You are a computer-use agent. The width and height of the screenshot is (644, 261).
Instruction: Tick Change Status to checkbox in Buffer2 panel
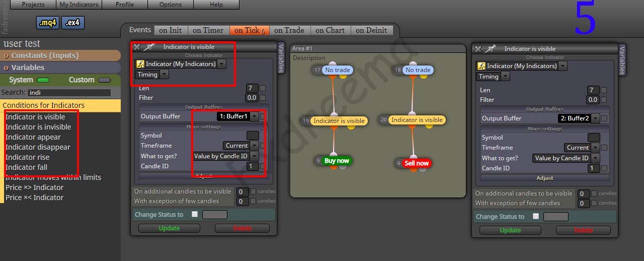point(536,216)
